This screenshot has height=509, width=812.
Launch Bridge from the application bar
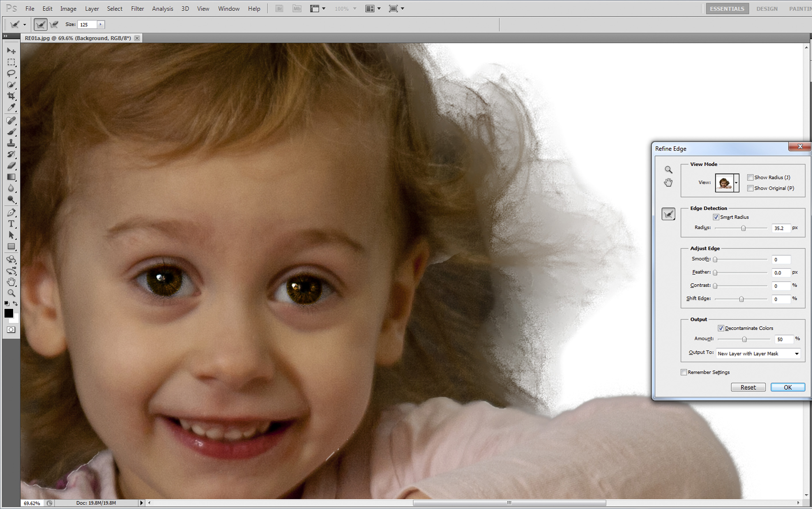(x=279, y=9)
